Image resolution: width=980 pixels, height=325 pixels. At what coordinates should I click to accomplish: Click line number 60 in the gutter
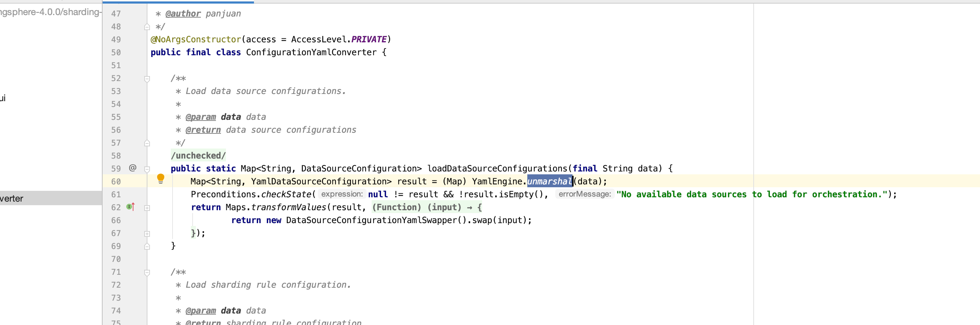click(116, 182)
